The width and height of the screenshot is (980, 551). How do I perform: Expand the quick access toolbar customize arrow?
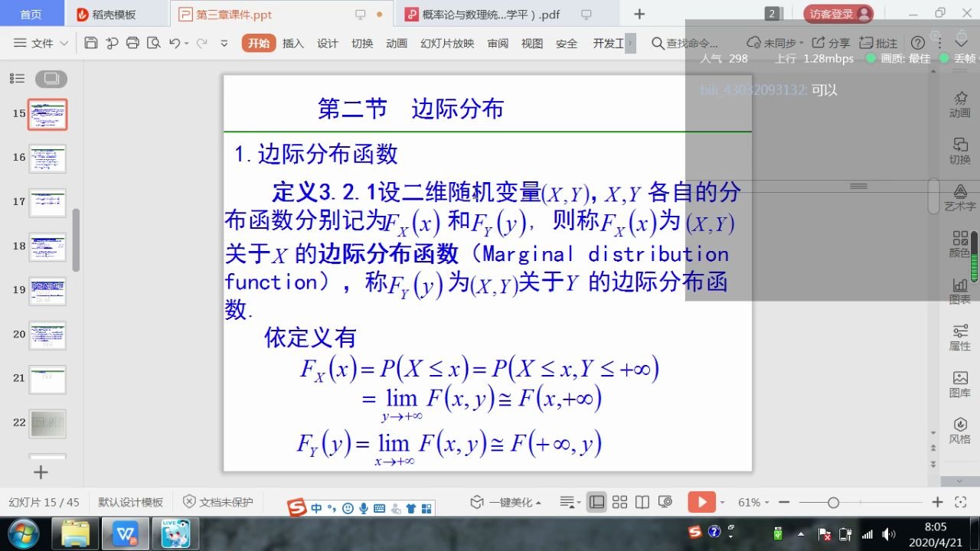[224, 44]
